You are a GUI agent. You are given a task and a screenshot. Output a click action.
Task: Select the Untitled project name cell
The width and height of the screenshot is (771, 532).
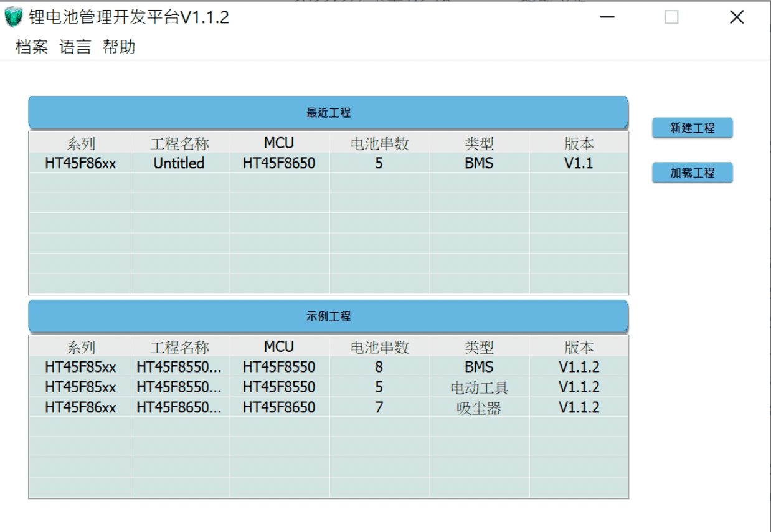click(180, 163)
